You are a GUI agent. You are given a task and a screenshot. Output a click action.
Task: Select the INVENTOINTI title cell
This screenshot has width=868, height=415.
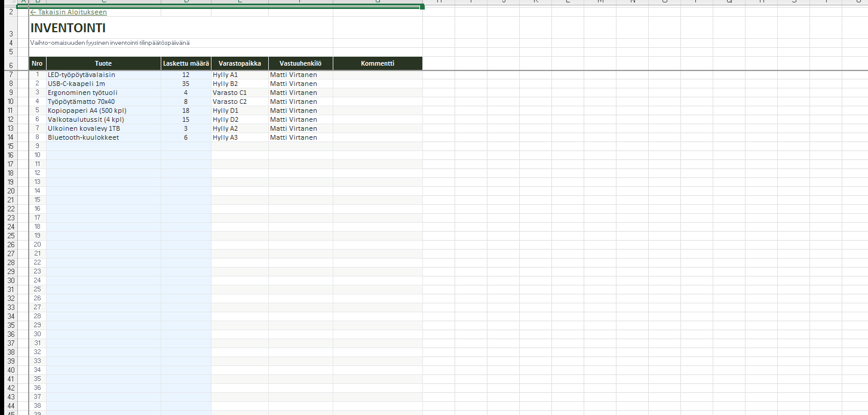click(x=68, y=28)
